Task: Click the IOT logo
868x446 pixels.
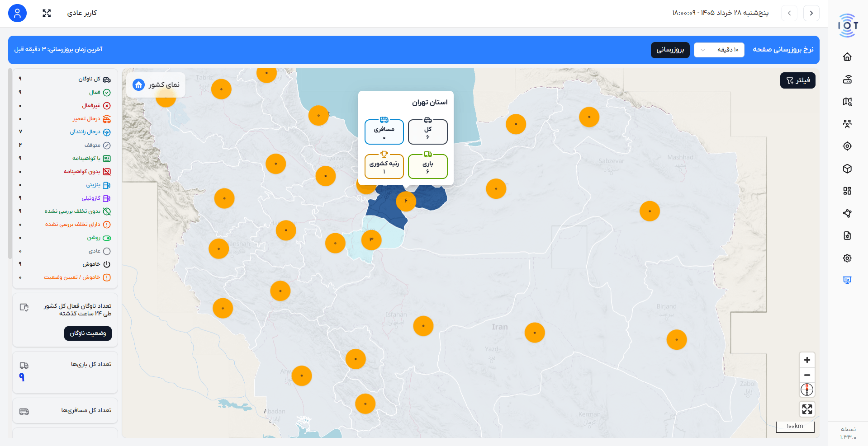Action: coord(848,25)
